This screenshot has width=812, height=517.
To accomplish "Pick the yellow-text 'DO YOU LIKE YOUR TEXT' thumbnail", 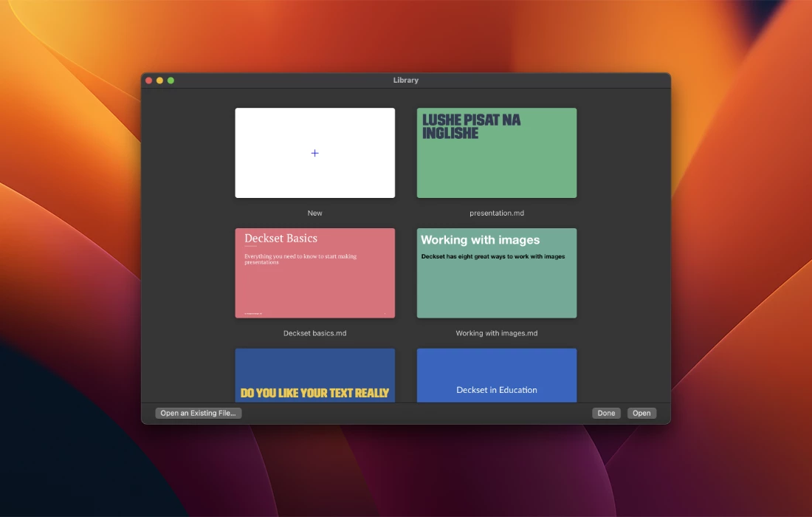I will click(314, 375).
